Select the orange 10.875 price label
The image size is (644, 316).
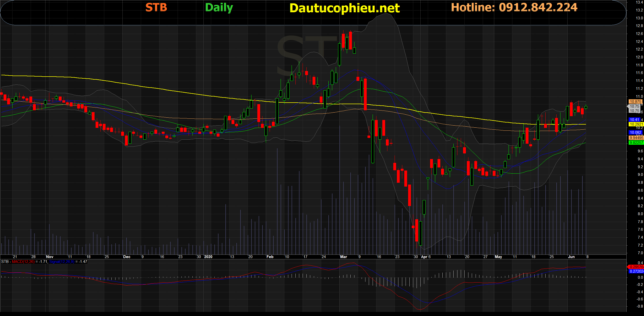pos(635,102)
